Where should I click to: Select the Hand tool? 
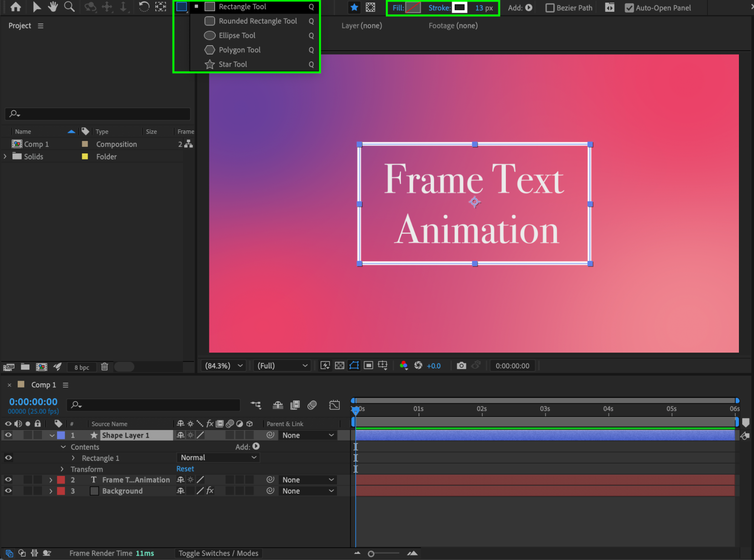(x=52, y=7)
